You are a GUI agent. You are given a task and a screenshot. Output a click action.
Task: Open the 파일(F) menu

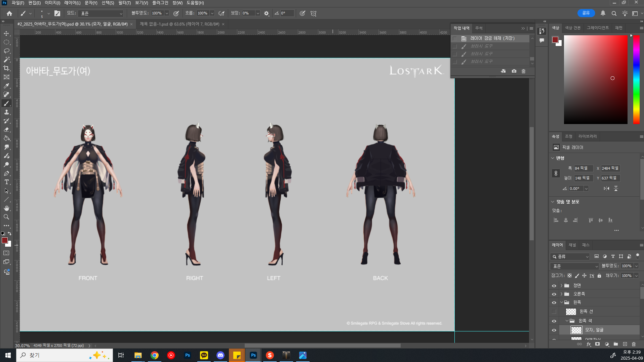point(18,3)
